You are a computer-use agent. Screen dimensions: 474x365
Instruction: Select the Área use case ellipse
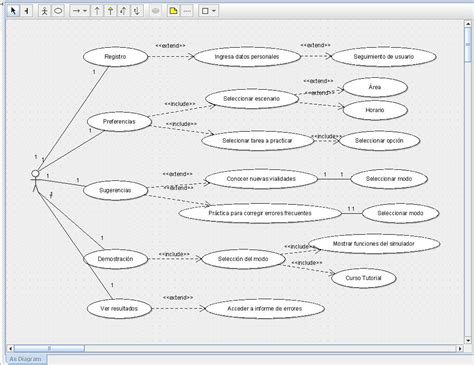375,87
